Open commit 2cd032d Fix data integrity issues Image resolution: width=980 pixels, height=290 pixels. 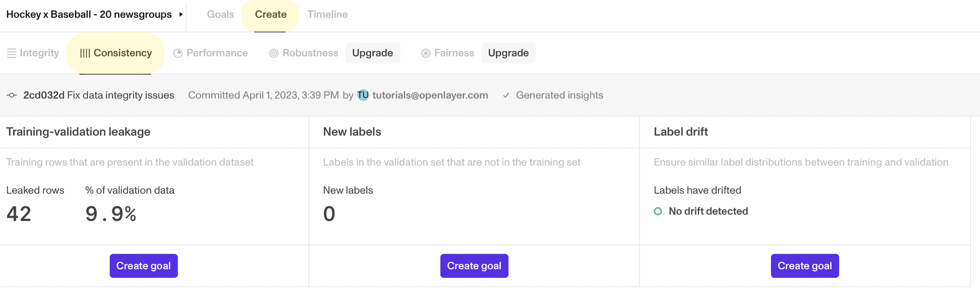99,95
